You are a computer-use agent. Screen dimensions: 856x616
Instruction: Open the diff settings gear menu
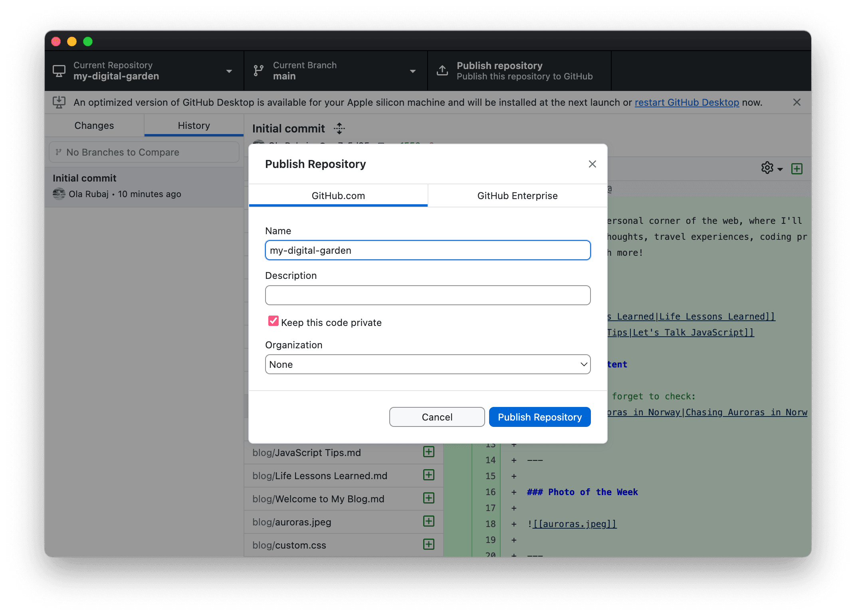point(772,168)
